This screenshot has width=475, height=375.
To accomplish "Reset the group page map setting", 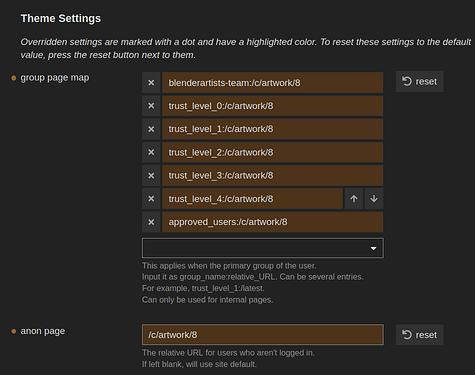I will pos(420,81).
